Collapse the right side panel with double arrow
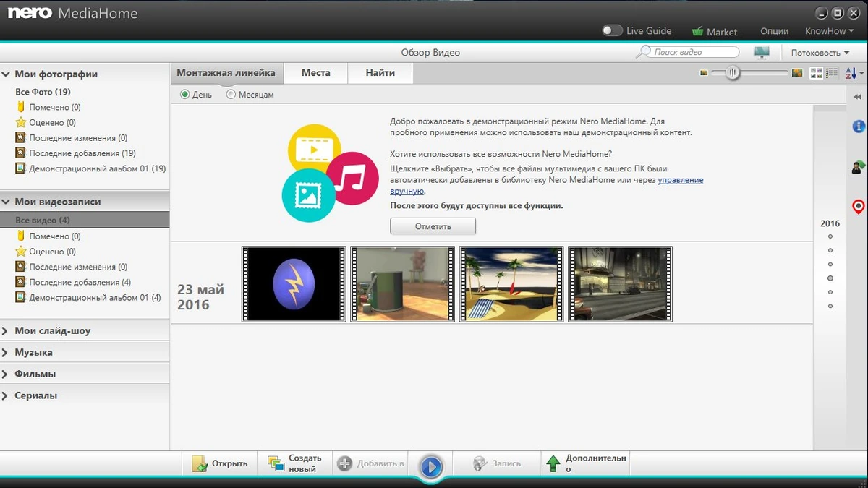Screen dimensions: 868x488 point(858,97)
